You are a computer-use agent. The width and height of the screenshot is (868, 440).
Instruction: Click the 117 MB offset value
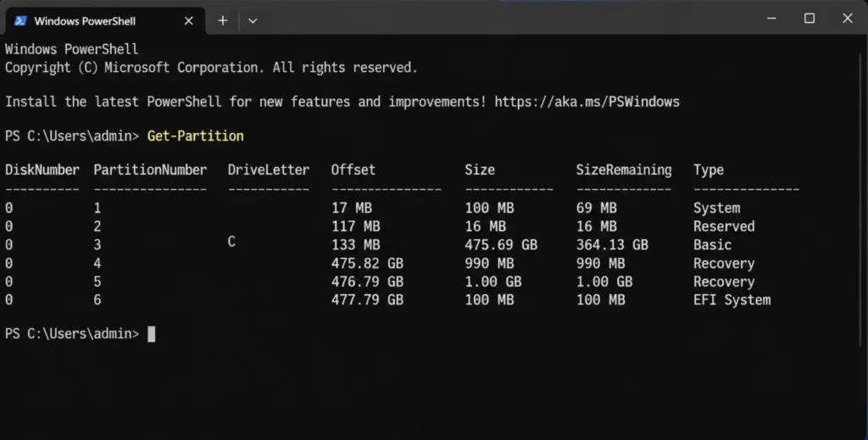point(355,226)
